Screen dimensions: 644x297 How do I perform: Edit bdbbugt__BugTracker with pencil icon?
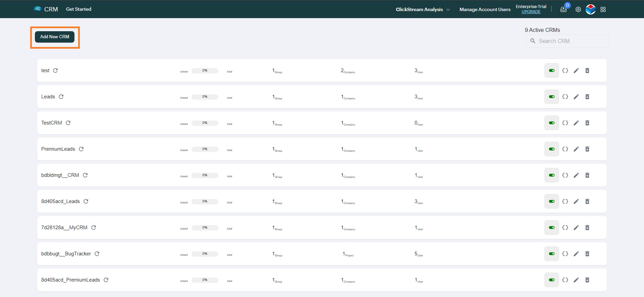576,254
